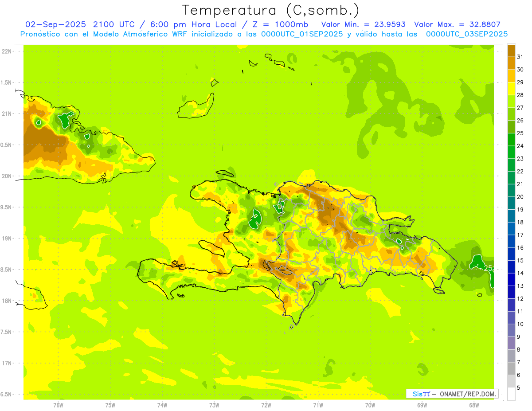Click the legend value "31"
The width and height of the screenshot is (532, 411).
tap(520, 57)
